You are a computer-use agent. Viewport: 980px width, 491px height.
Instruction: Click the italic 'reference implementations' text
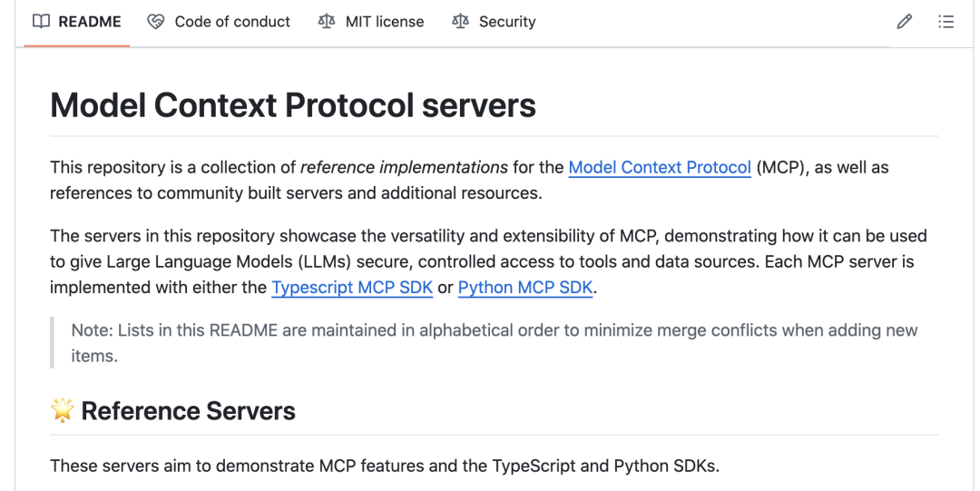(404, 168)
